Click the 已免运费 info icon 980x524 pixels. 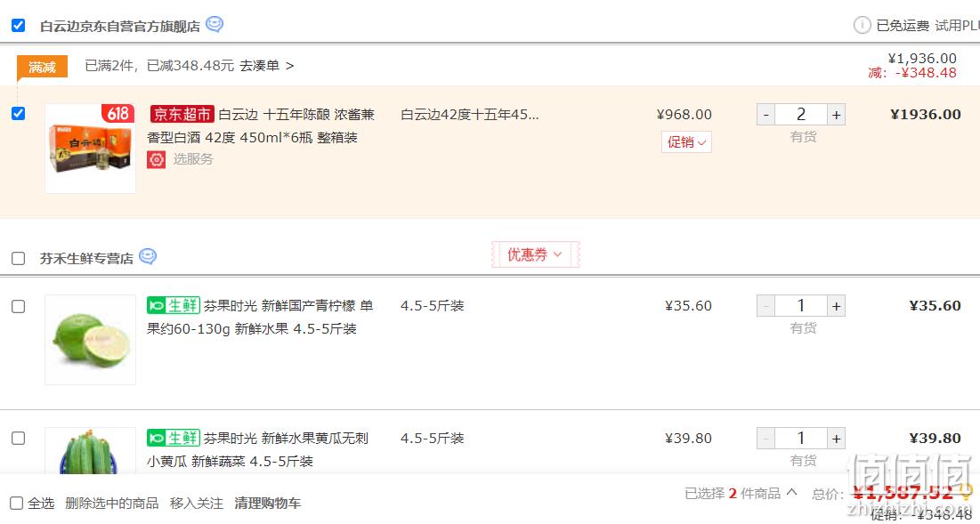pyautogui.click(x=862, y=26)
